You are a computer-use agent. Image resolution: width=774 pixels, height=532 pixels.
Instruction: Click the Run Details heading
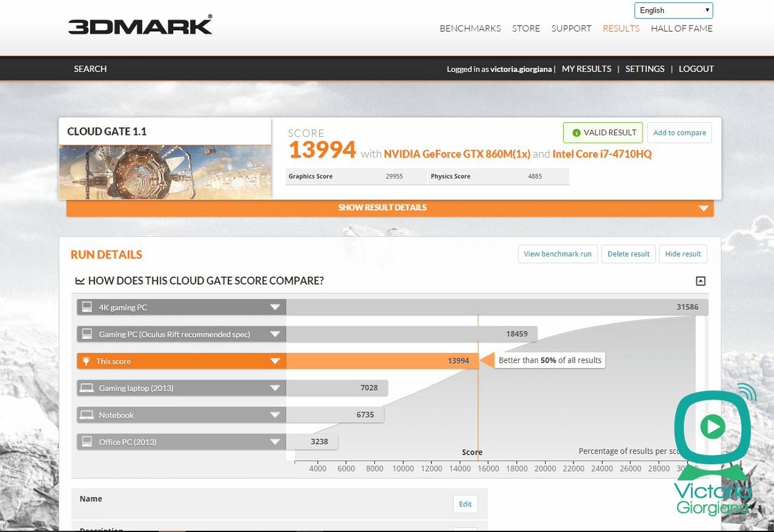107,255
